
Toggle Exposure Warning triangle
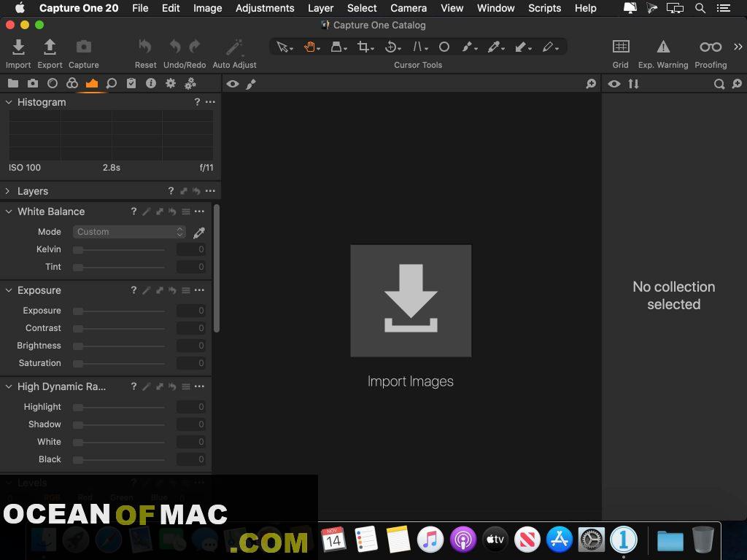663,47
